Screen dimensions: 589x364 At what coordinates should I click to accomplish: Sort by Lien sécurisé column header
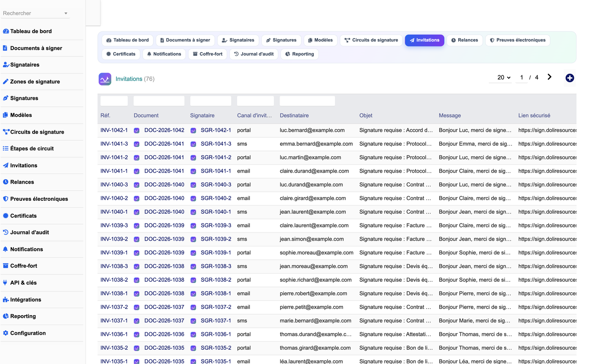[x=534, y=116]
